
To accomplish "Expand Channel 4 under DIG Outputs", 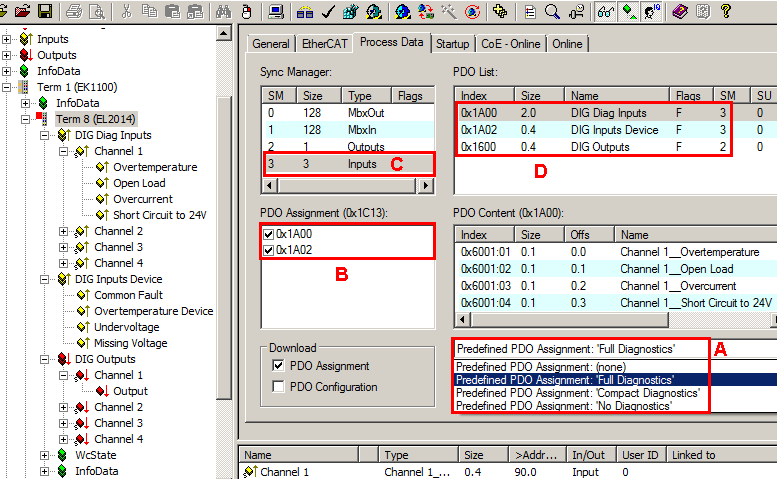I will pyautogui.click(x=63, y=439).
